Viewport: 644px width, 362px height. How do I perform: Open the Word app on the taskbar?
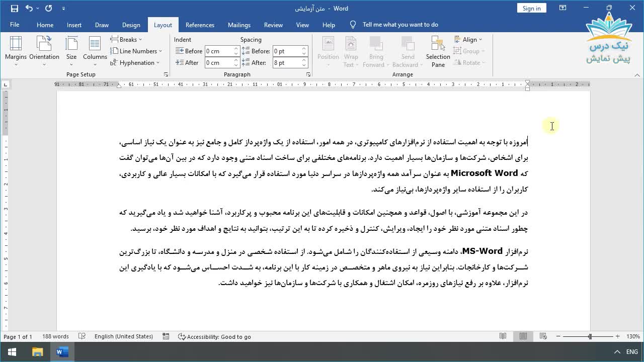point(62,352)
